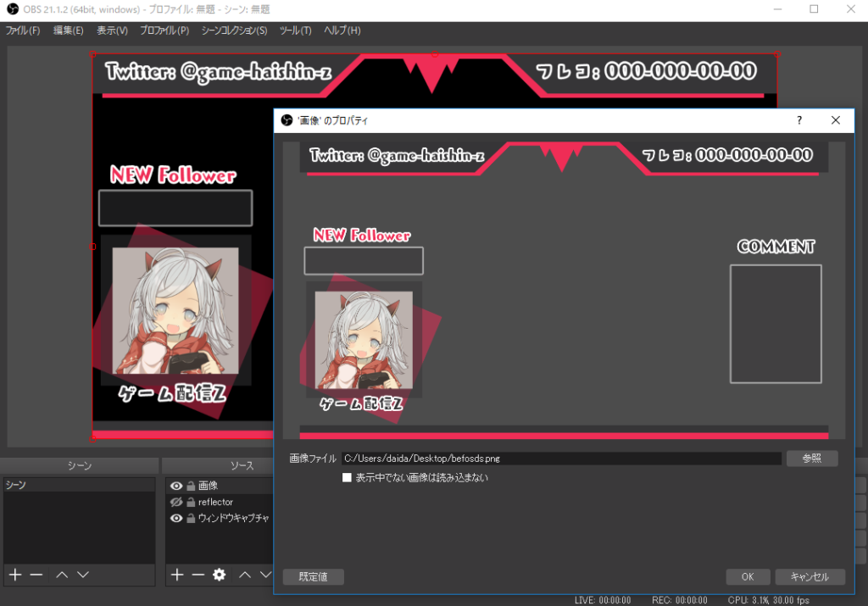Click OBS logo in main title bar

(x=12, y=8)
